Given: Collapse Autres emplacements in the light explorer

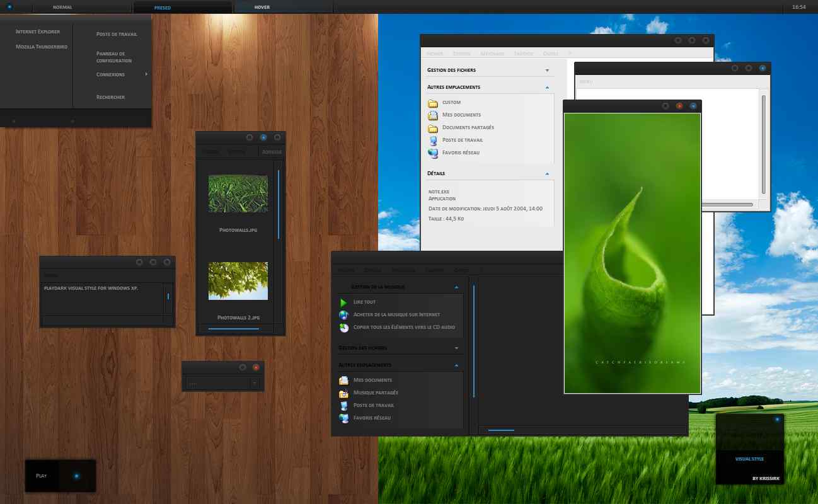Looking at the screenshot, I should [547, 88].
